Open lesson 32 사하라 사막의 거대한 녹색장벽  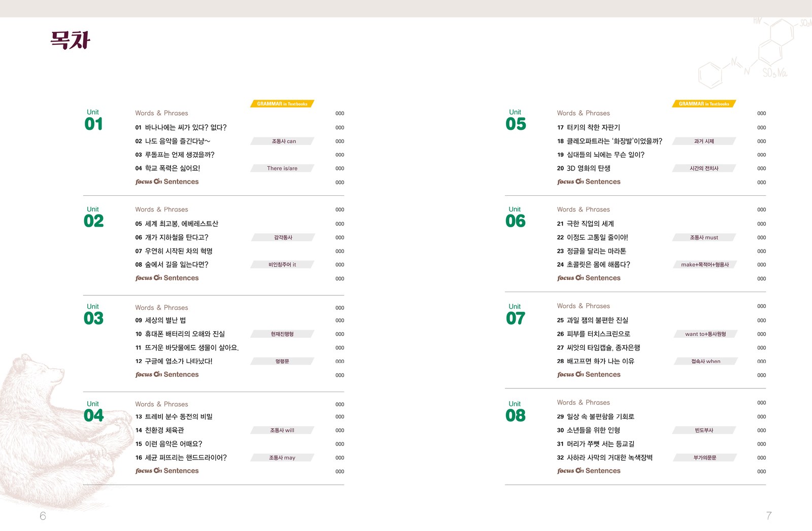pos(604,457)
